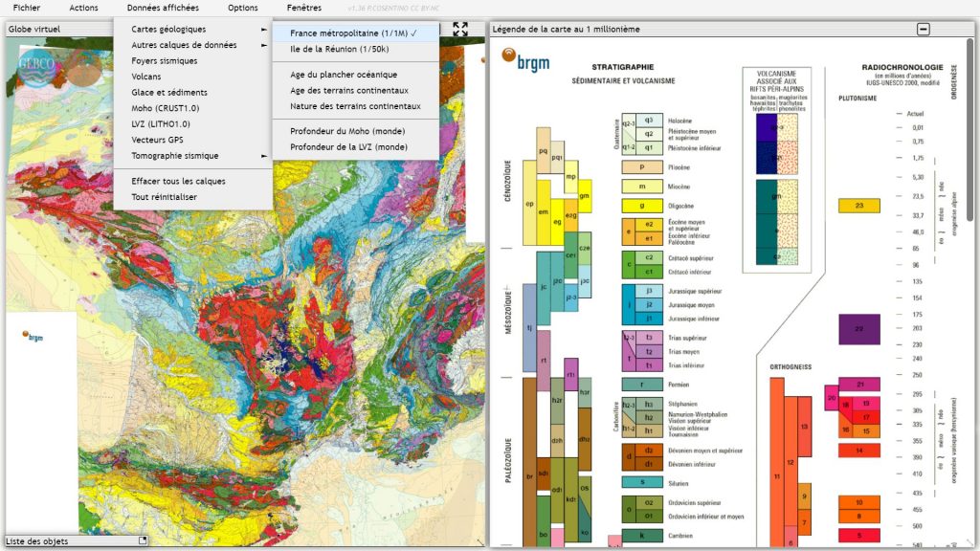Click the fullscreen icon in Globe virtuel panel
This screenshot has width=980, height=551.
tap(460, 30)
